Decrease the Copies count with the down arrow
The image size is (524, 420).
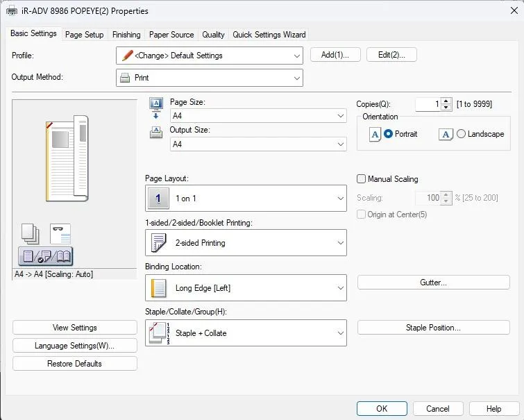coord(446,108)
